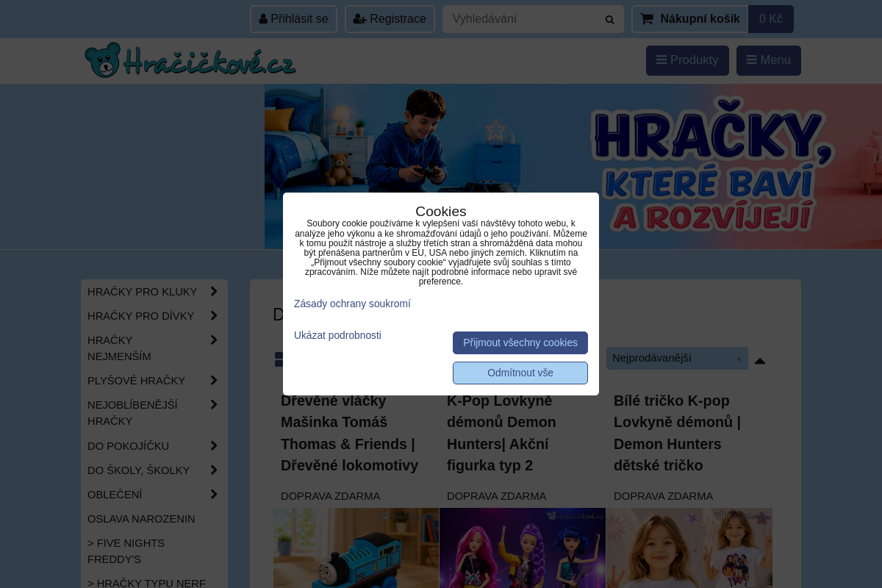Expand NEJOBLÍBENĚJŠÍ HRAČKY chevron
The width and height of the screenshot is (882, 588).
point(214,404)
